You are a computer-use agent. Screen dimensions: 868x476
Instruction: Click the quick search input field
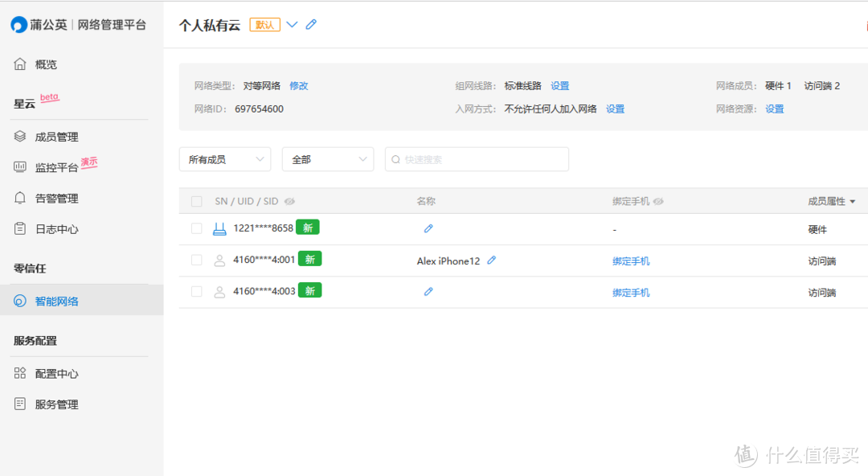click(477, 159)
